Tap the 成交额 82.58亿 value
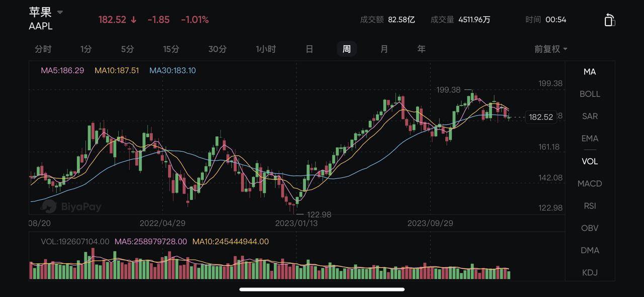Image resolution: width=644 pixels, height=297 pixels. tap(401, 20)
